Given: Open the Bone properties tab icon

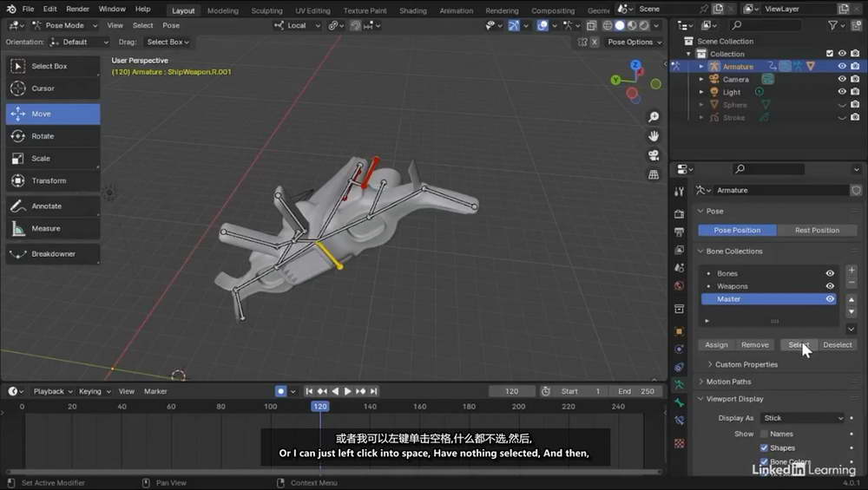Looking at the screenshot, I should [680, 402].
